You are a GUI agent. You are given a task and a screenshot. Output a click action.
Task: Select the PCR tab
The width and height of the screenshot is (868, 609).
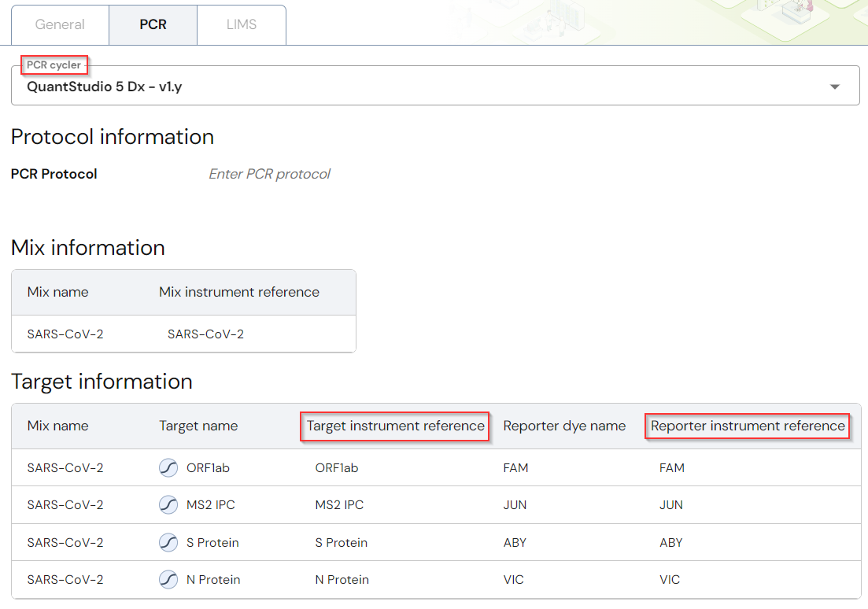(153, 25)
